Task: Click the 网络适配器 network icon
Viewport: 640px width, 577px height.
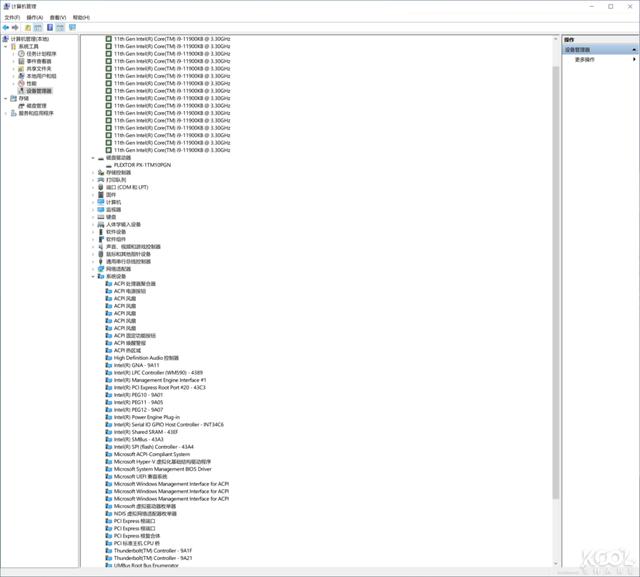Action: pos(101,269)
